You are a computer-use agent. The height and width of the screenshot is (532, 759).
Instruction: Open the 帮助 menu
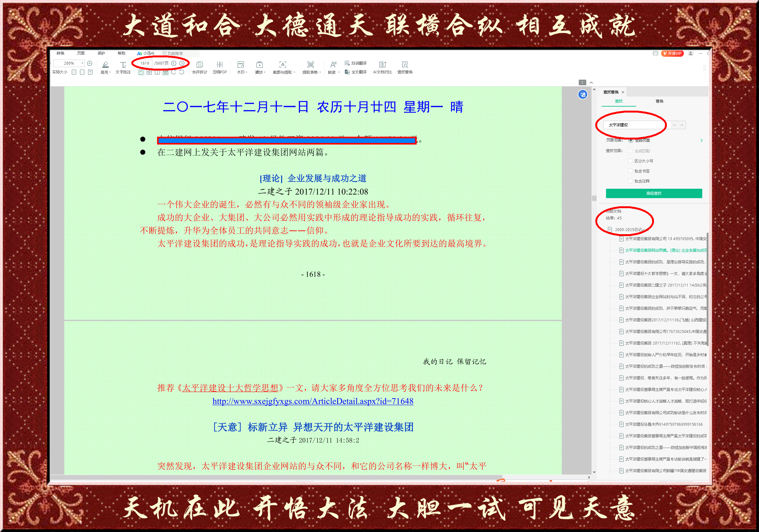tap(122, 53)
